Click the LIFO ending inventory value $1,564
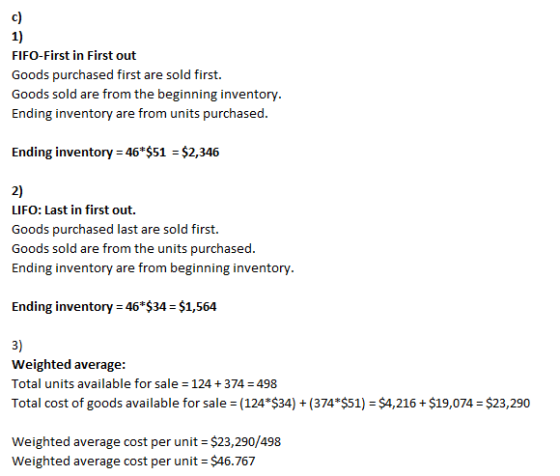 pyautogui.click(x=198, y=307)
